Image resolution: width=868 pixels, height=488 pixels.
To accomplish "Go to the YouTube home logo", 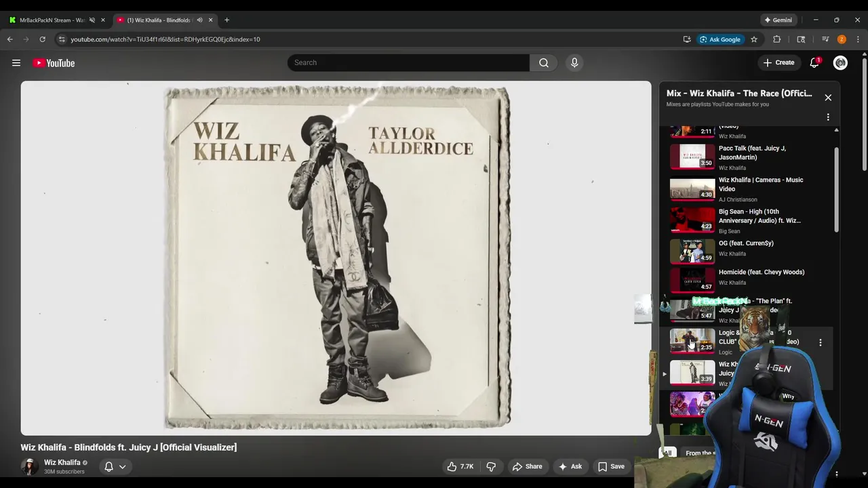I will click(54, 63).
